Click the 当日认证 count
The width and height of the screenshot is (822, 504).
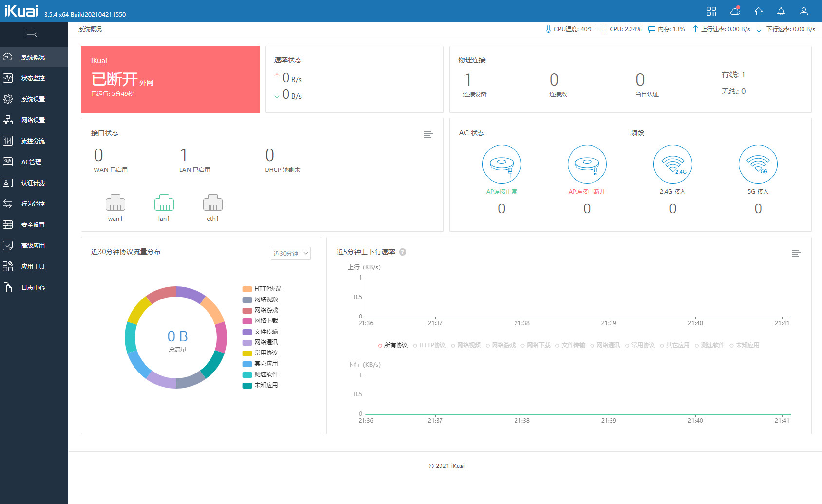click(640, 80)
